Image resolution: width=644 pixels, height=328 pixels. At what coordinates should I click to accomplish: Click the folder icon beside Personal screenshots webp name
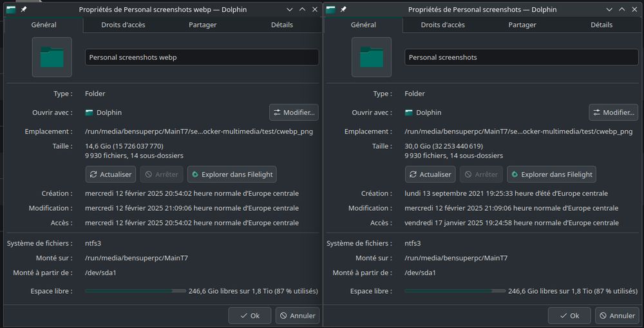click(x=52, y=57)
